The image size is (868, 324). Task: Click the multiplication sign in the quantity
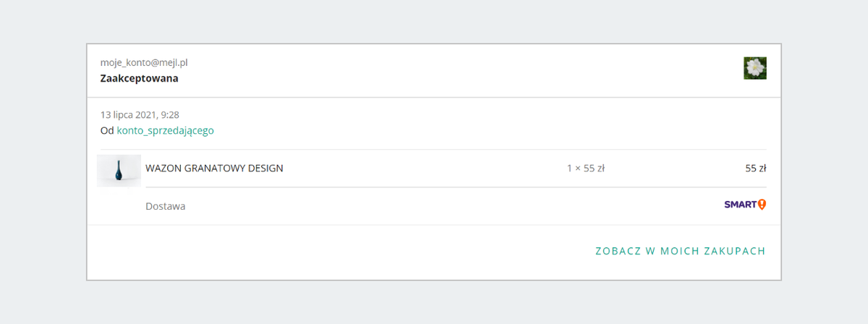pos(576,169)
